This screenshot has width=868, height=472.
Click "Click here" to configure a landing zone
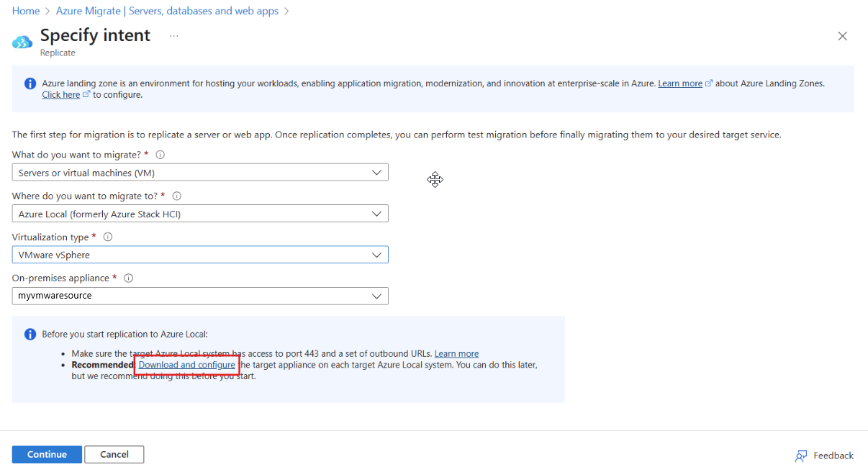[61, 94]
